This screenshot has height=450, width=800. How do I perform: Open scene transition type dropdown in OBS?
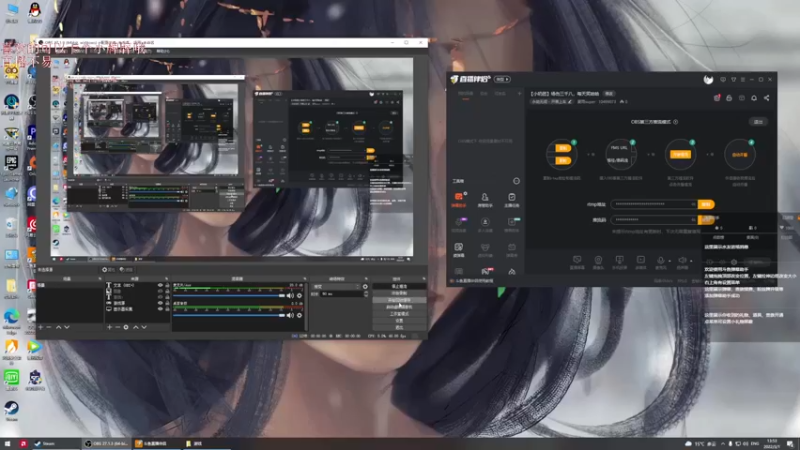tap(336, 287)
